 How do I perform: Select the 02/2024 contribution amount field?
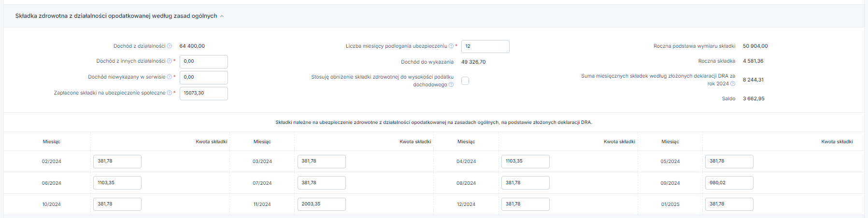(x=117, y=161)
